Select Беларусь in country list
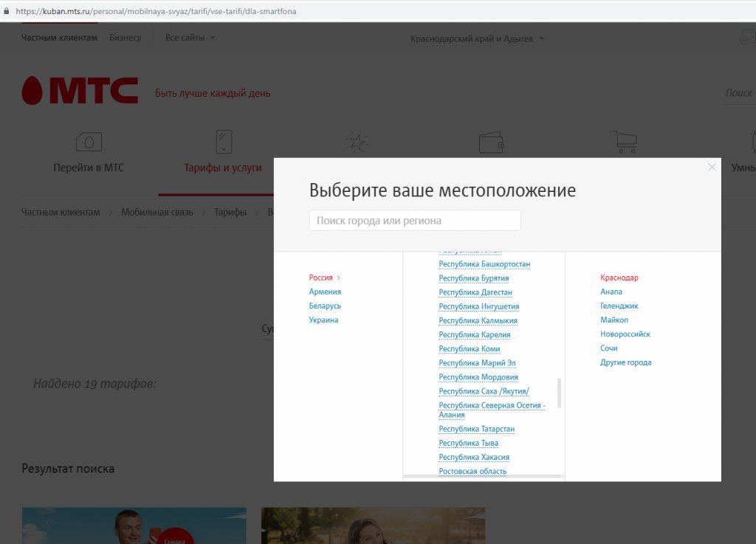Viewport: 756px width, 544px height. pos(325,306)
